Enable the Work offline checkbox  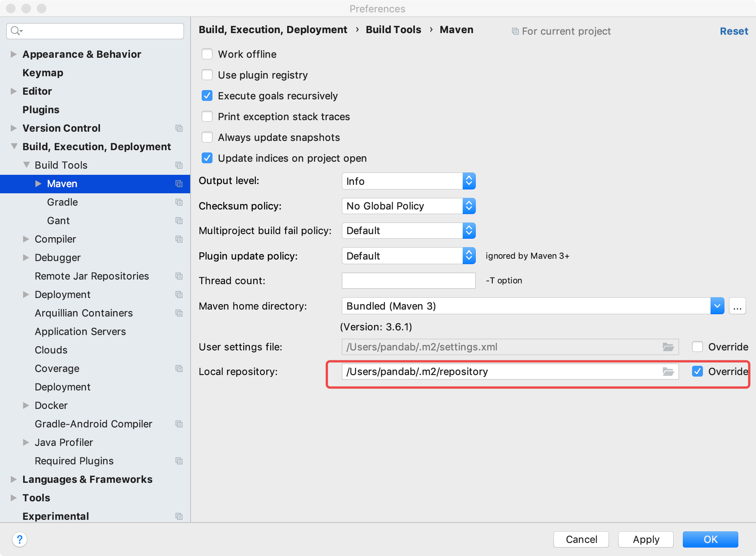207,54
